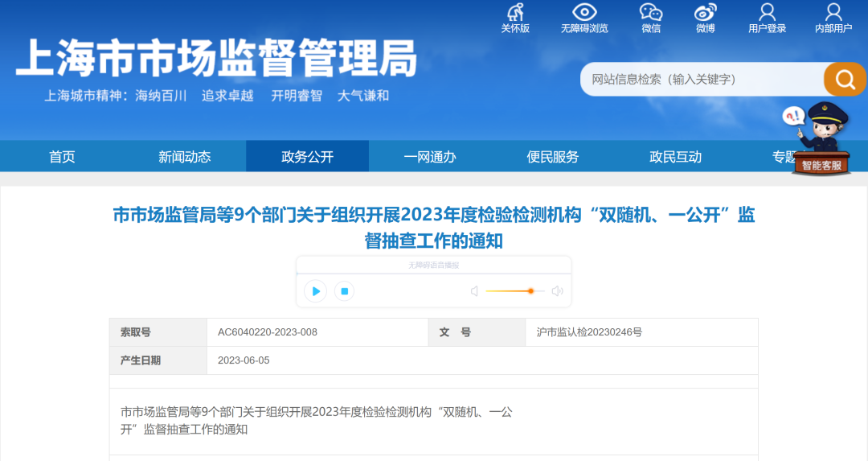Image resolution: width=868 pixels, height=461 pixels.
Task: Click the 用户登录 user login icon
Action: tap(767, 14)
